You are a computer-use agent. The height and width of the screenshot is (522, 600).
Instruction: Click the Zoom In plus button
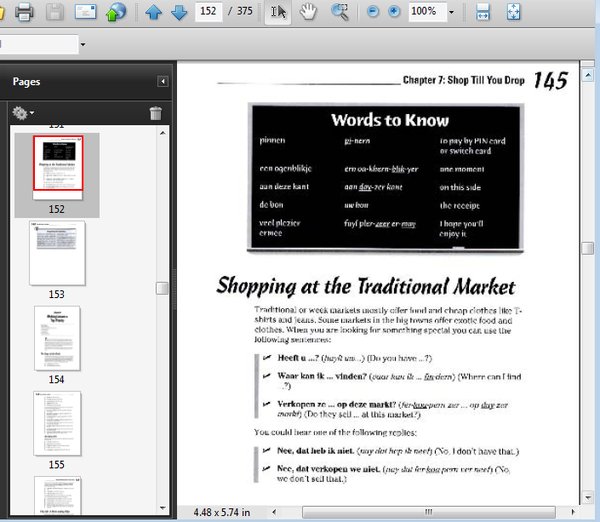[x=393, y=12]
